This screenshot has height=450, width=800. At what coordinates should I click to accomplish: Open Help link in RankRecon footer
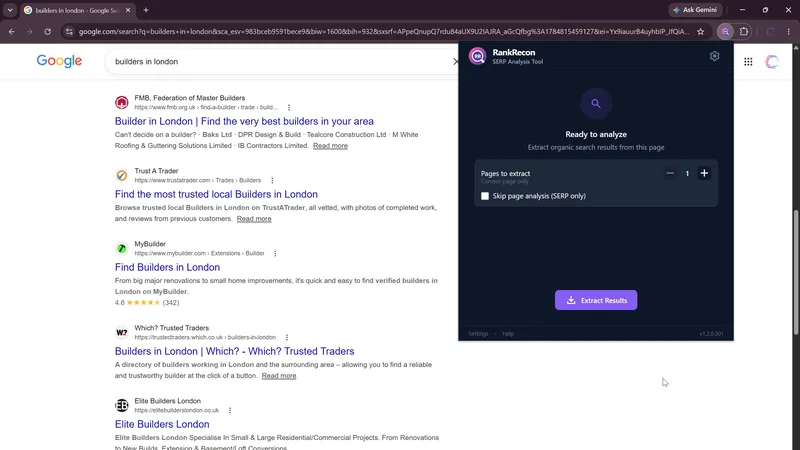point(508,334)
